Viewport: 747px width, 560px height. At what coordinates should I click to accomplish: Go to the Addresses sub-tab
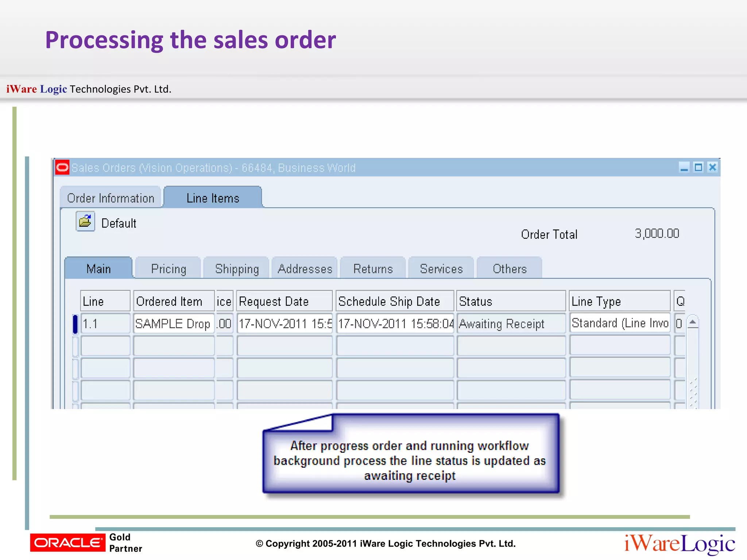tap(305, 268)
